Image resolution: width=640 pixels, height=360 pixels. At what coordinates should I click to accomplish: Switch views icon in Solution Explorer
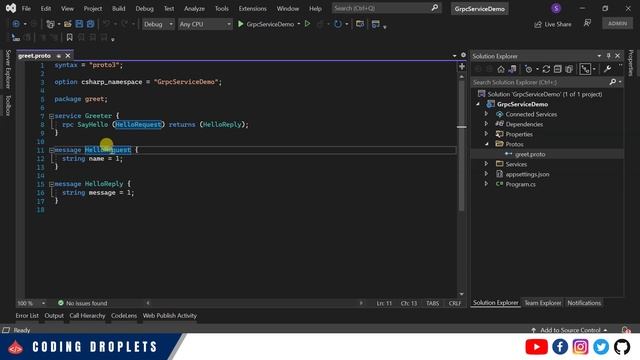(x=512, y=69)
